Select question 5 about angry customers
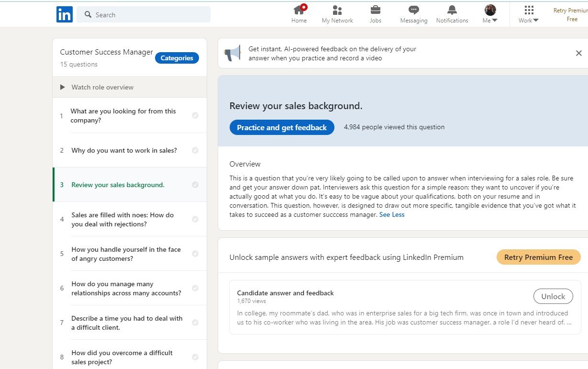 pyautogui.click(x=126, y=254)
